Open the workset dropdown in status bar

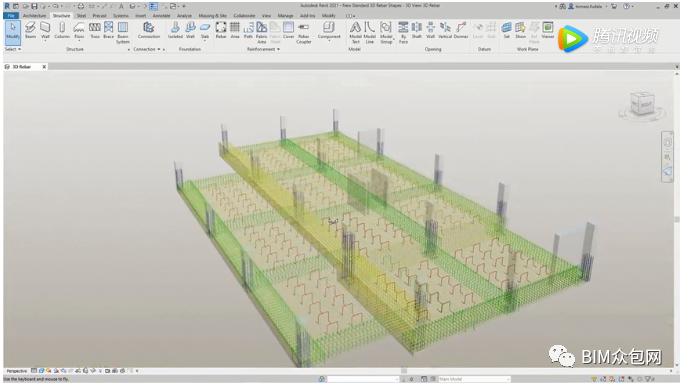(363, 379)
